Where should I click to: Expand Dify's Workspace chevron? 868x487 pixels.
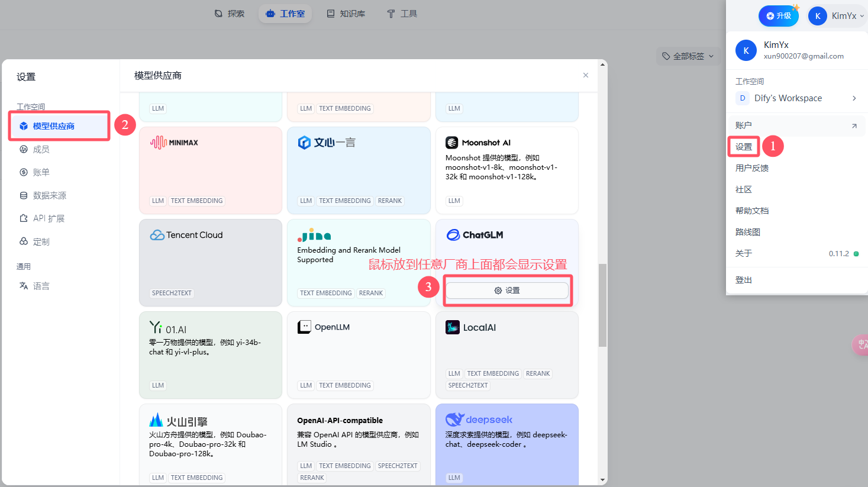854,98
